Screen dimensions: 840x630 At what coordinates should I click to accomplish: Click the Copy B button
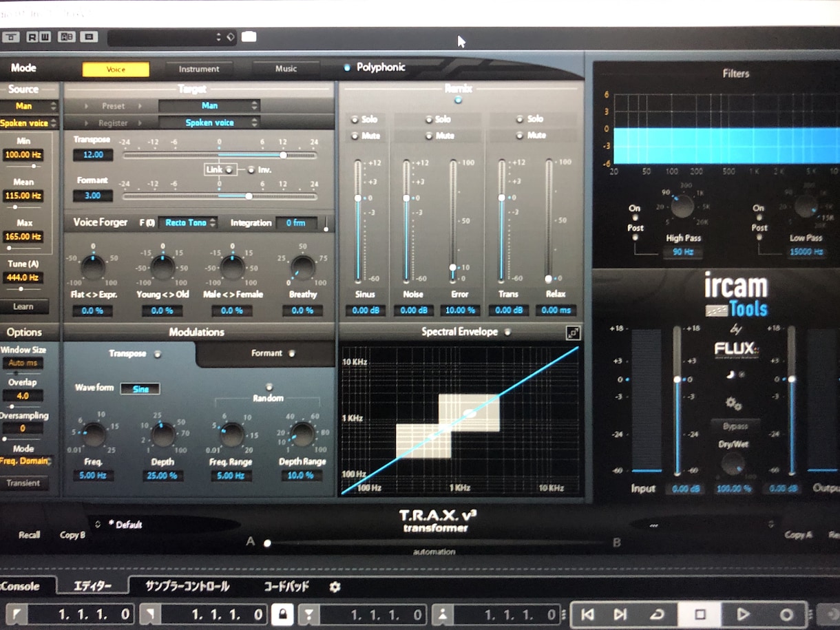coord(73,535)
